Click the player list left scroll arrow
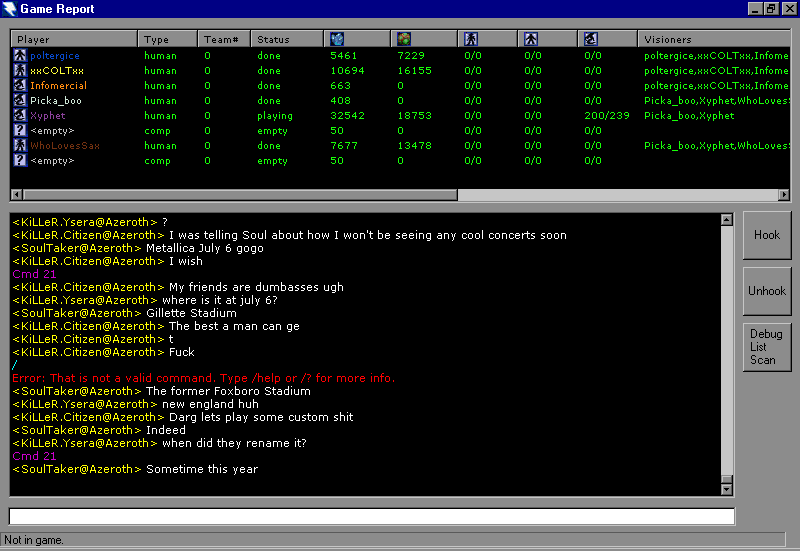The image size is (800, 551). (17, 194)
